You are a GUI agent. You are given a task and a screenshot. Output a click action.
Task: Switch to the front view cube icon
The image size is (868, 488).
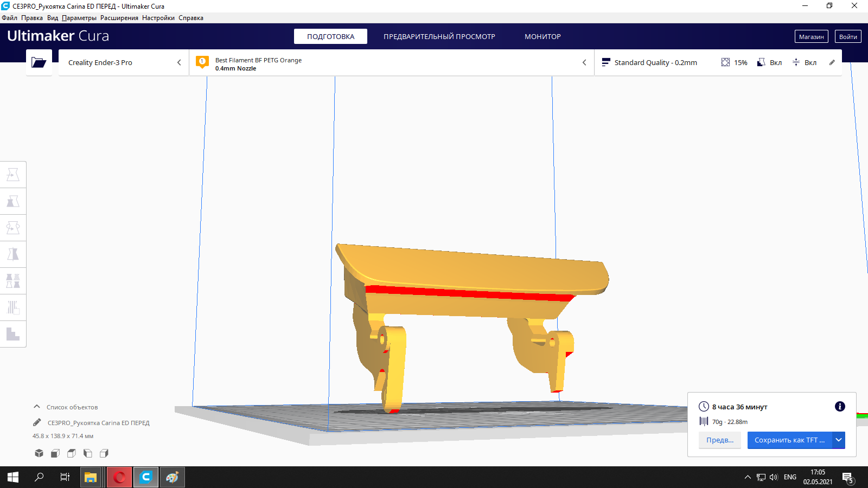pos(55,453)
